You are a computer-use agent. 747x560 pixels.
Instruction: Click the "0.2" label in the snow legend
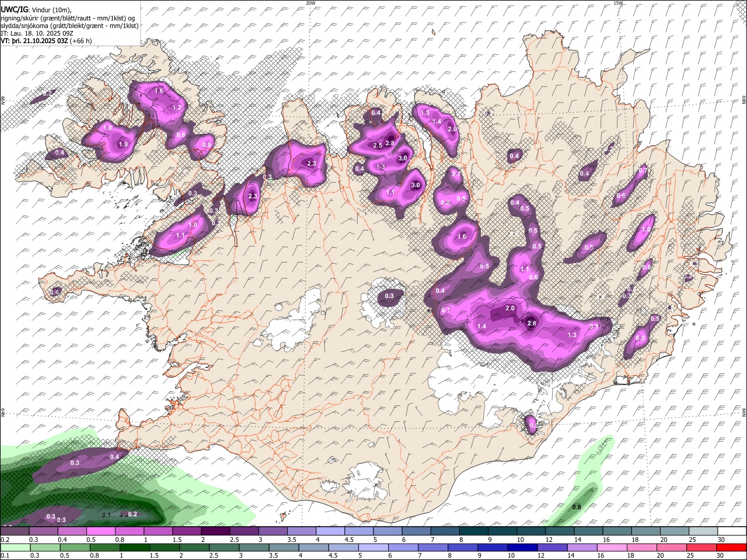point(5,540)
